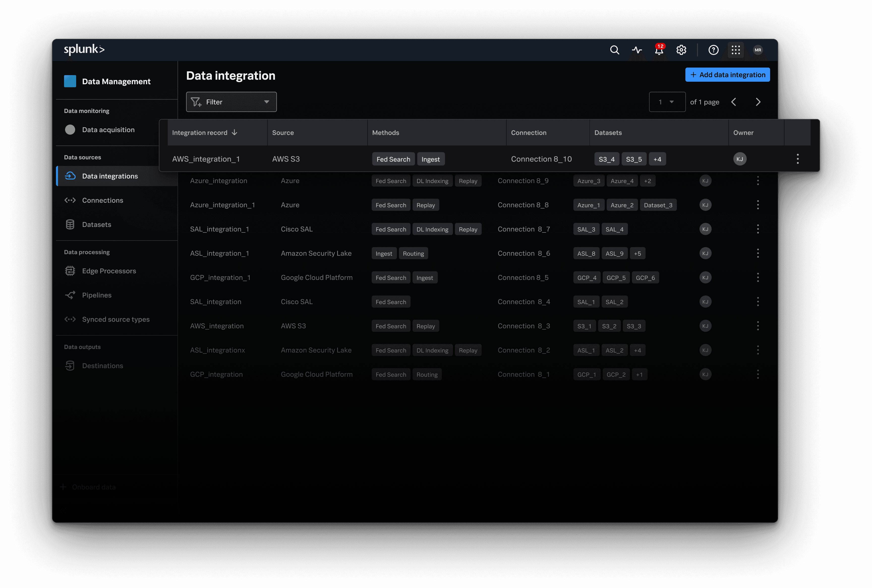
Task: Open MR user avatar menu
Action: [x=758, y=50]
